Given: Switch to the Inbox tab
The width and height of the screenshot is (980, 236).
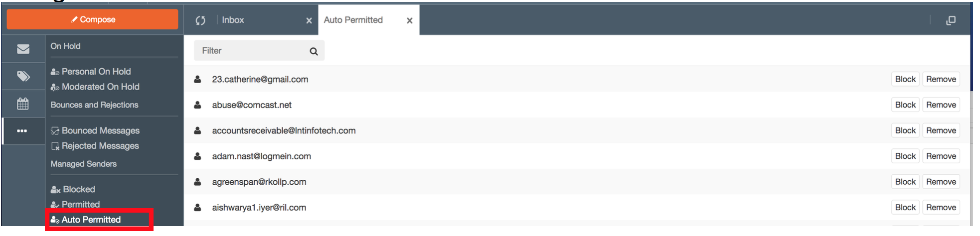Looking at the screenshot, I should pyautogui.click(x=233, y=20).
